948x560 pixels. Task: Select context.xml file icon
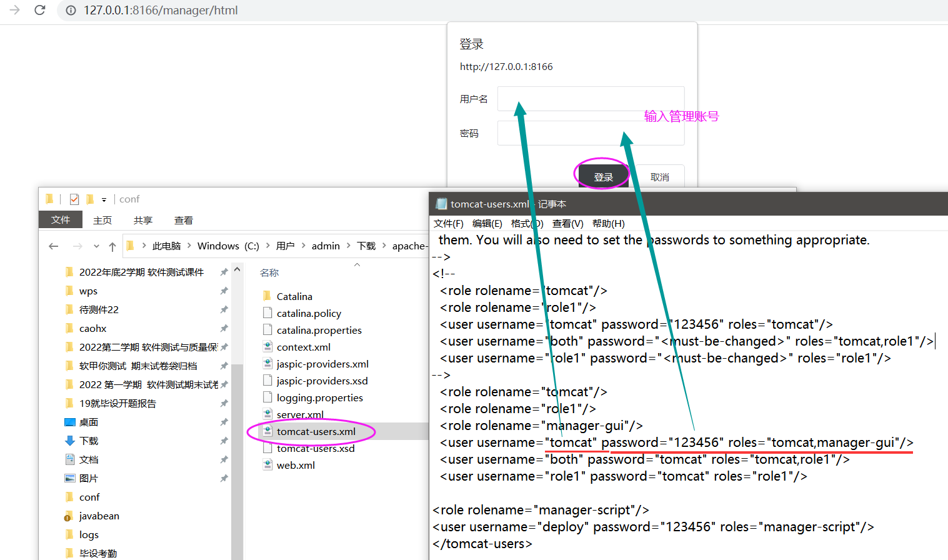267,347
